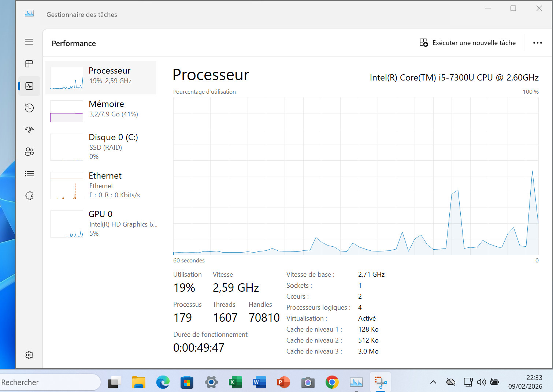Image resolution: width=553 pixels, height=392 pixels.
Task: Select GPU 0 in the performance list
Action: click(100, 224)
